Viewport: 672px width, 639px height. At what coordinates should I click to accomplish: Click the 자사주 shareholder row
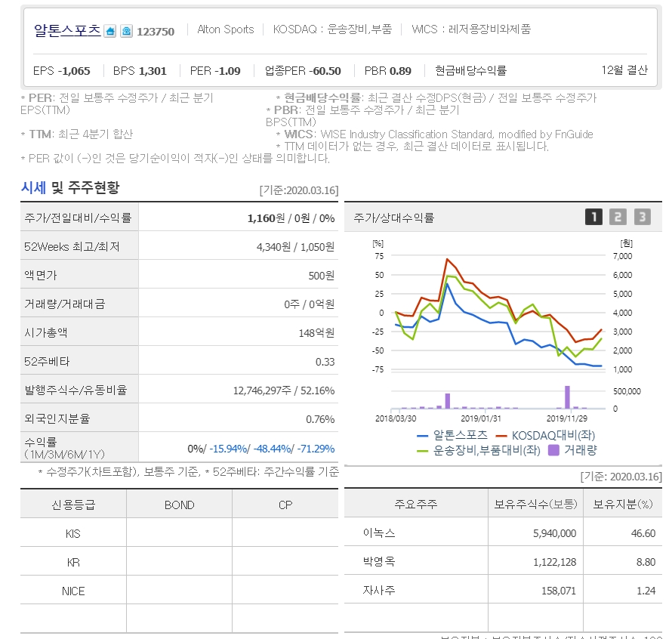[503, 591]
